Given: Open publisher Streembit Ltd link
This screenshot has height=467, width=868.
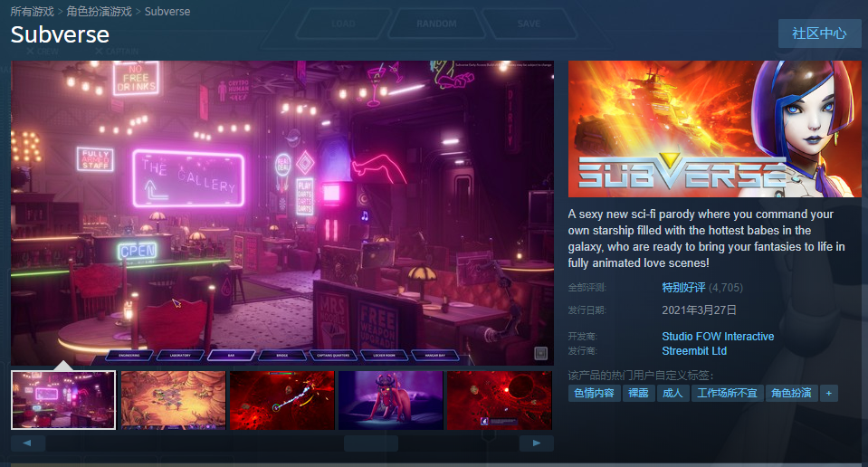Looking at the screenshot, I should click(x=694, y=351).
